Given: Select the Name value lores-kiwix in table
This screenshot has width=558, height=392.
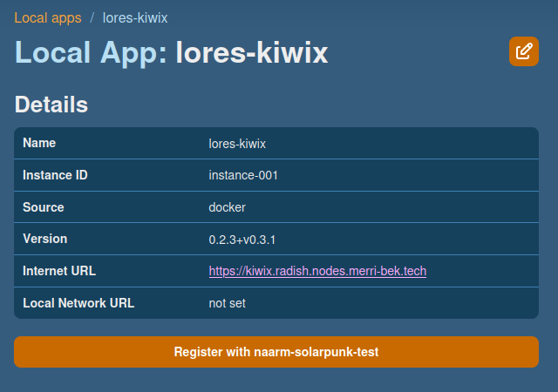Looking at the screenshot, I should tap(237, 144).
